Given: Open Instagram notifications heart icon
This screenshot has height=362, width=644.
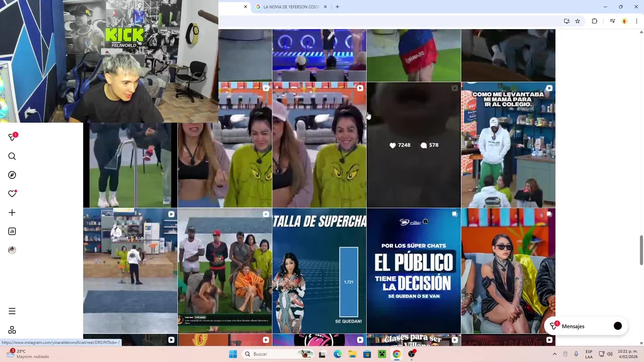Looking at the screenshot, I should (12, 194).
